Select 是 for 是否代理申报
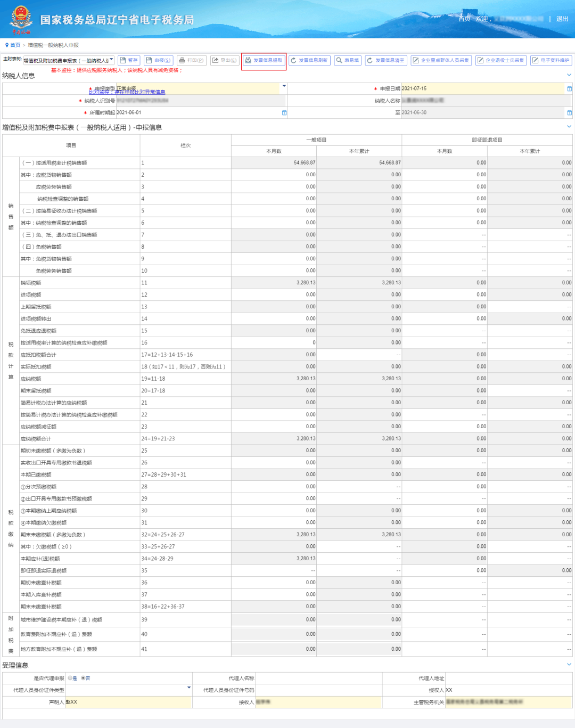This screenshot has width=575, height=728. [x=70, y=678]
